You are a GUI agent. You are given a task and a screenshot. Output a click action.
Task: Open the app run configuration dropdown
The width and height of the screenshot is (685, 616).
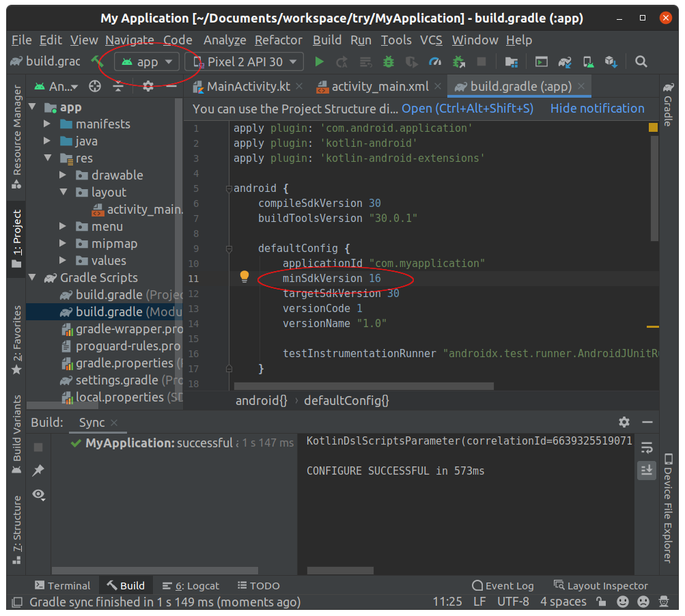(147, 62)
